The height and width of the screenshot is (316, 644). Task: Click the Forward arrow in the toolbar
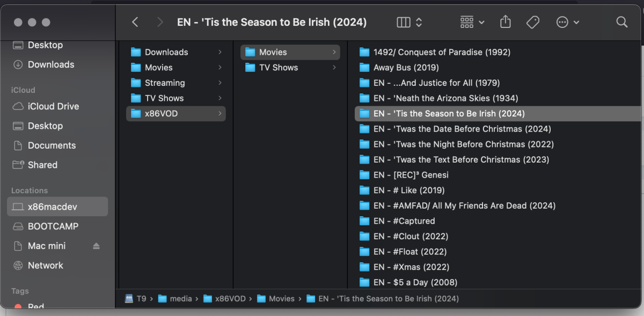160,22
